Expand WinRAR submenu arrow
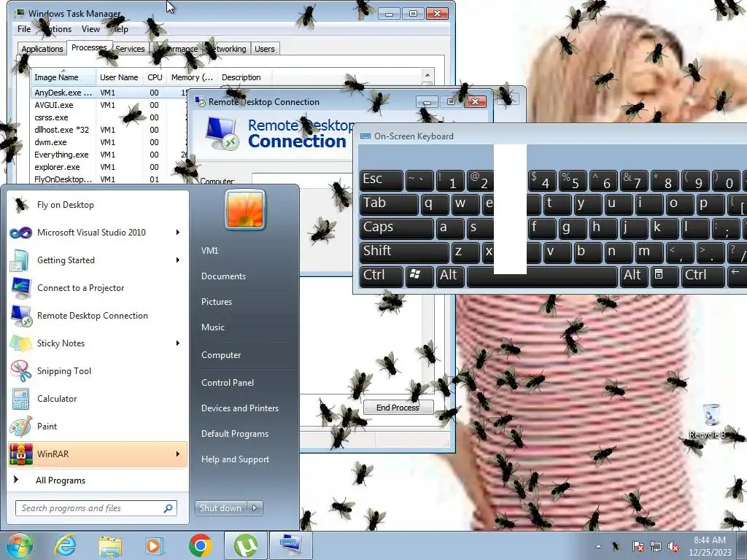 [178, 454]
